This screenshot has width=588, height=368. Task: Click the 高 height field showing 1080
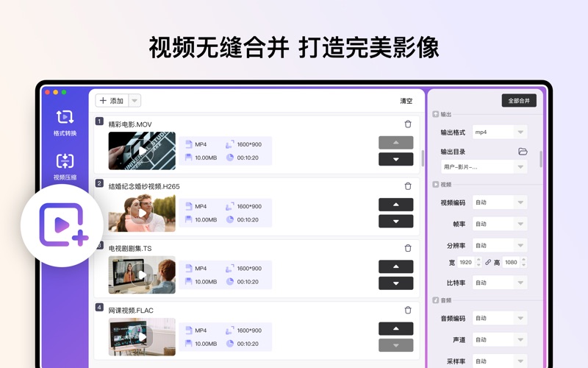click(x=512, y=262)
